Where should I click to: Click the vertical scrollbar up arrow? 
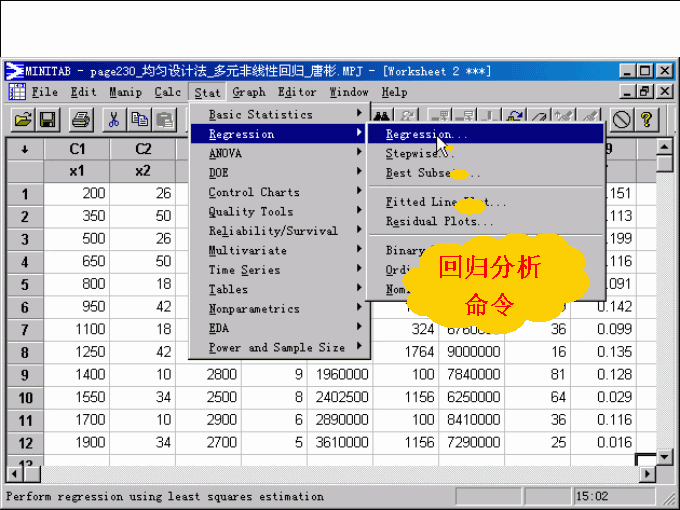point(665,147)
